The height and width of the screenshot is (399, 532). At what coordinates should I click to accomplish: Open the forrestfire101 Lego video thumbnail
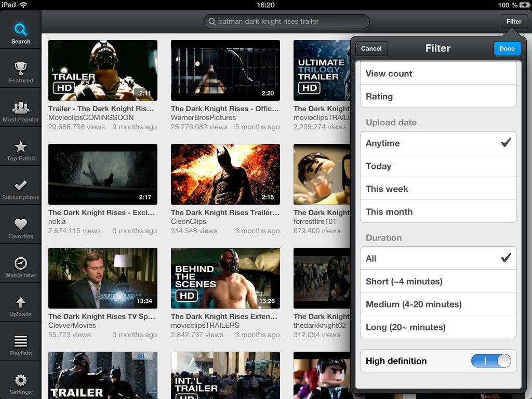tap(322, 174)
